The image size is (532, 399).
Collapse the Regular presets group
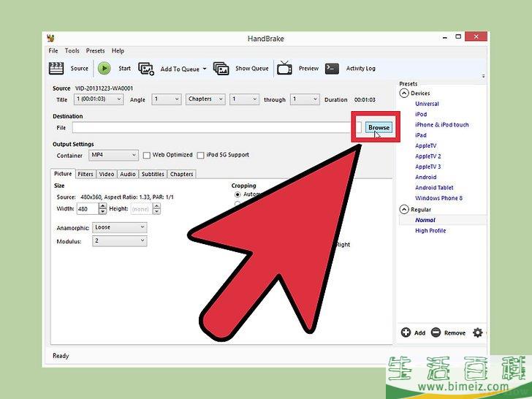coord(404,209)
